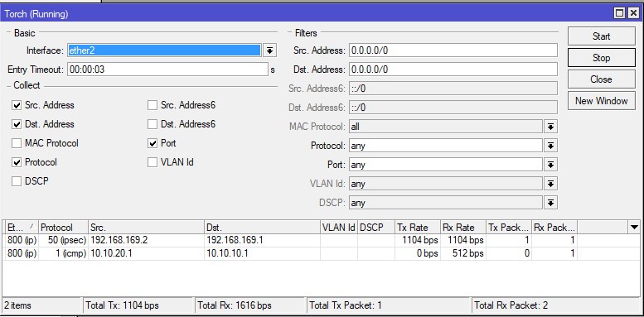Sort by Protocol column header
644x317 pixels.
(x=63, y=227)
